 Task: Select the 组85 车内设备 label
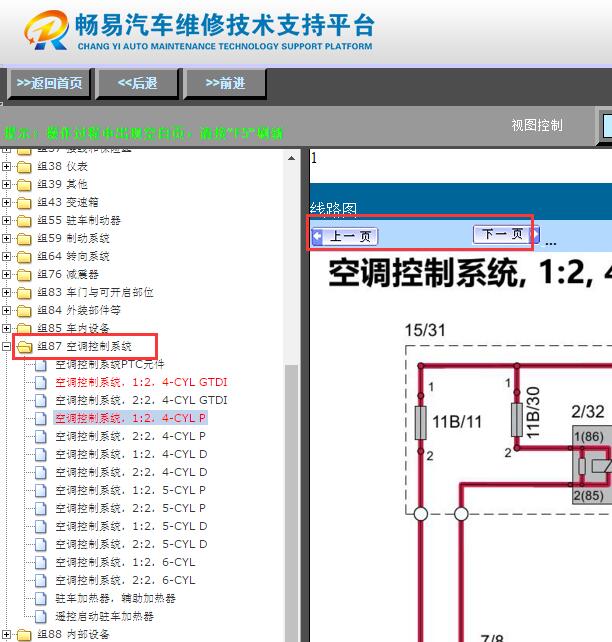click(73, 328)
